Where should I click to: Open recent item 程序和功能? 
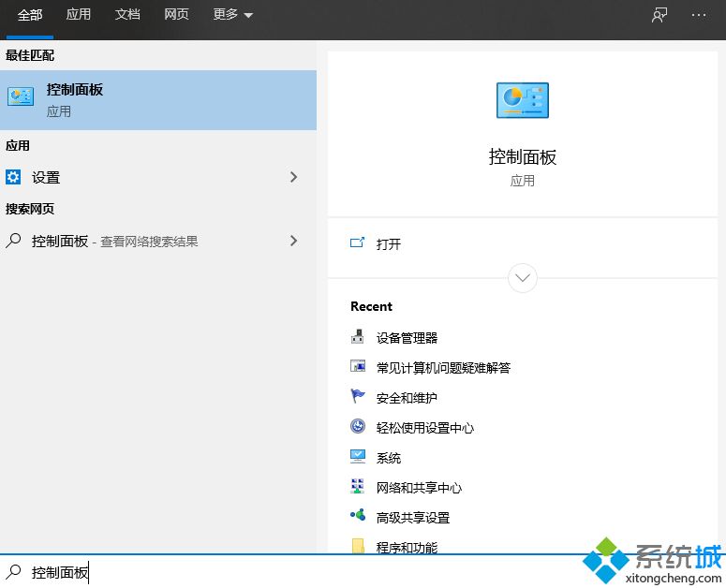tap(407, 548)
